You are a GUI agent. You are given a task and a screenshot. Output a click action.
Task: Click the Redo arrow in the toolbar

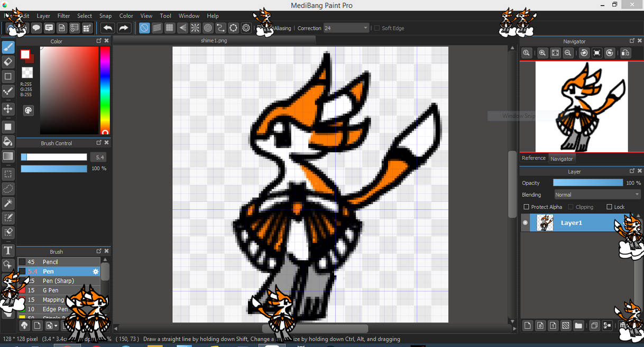click(x=124, y=28)
